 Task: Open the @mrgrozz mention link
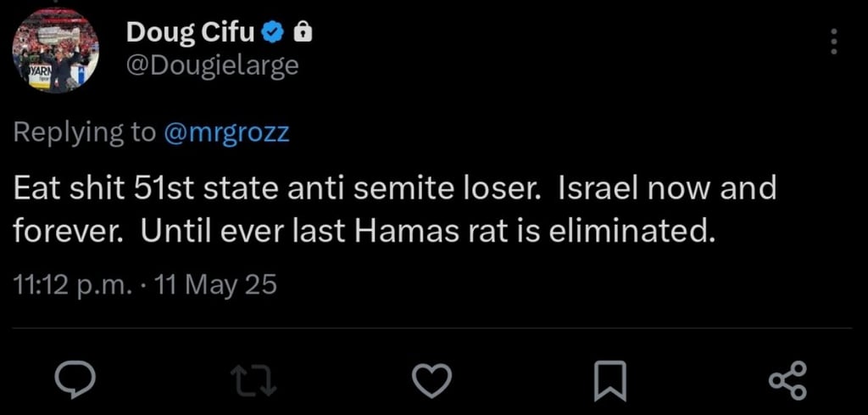[x=225, y=133]
